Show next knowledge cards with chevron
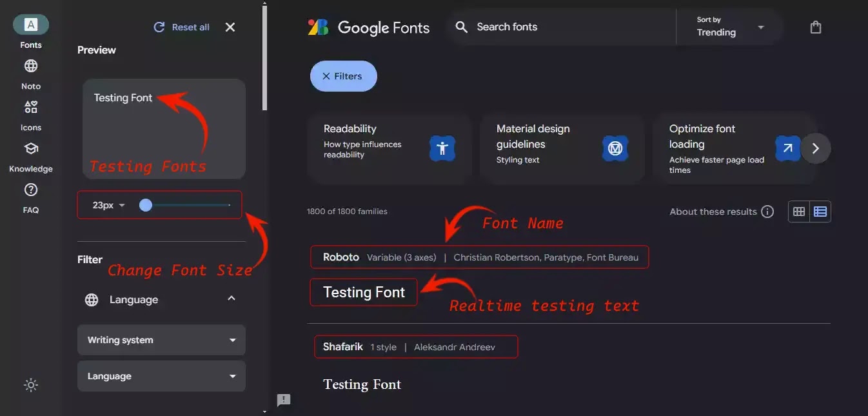Screen dimensions: 868x416 click(816, 148)
